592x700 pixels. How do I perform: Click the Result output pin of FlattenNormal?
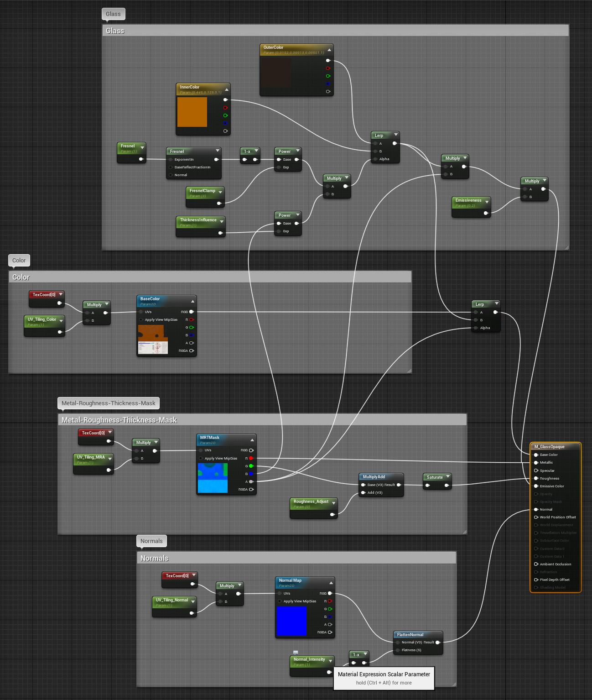pyautogui.click(x=437, y=642)
